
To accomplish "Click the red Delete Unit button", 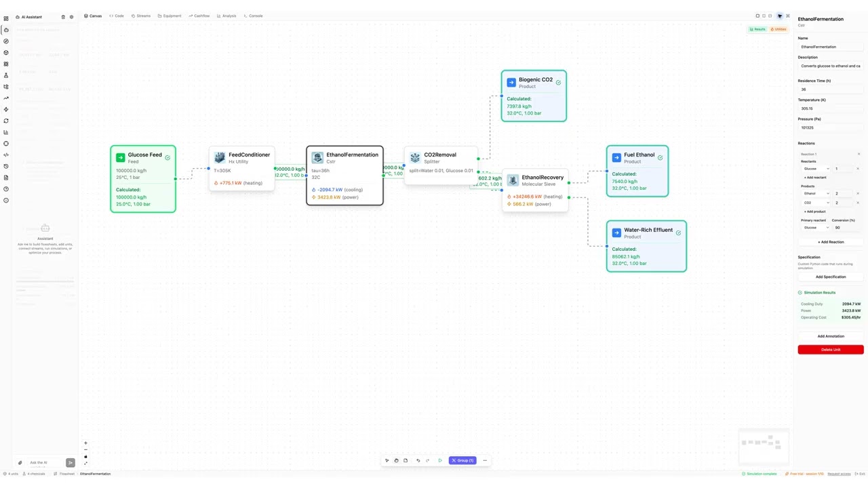I will pos(831,350).
